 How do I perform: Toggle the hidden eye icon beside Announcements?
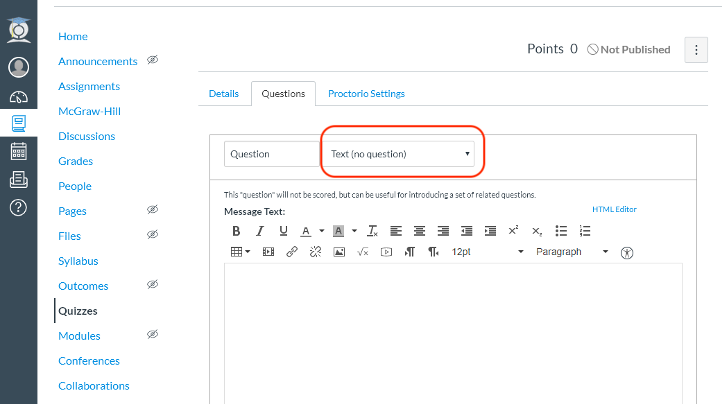tap(152, 60)
